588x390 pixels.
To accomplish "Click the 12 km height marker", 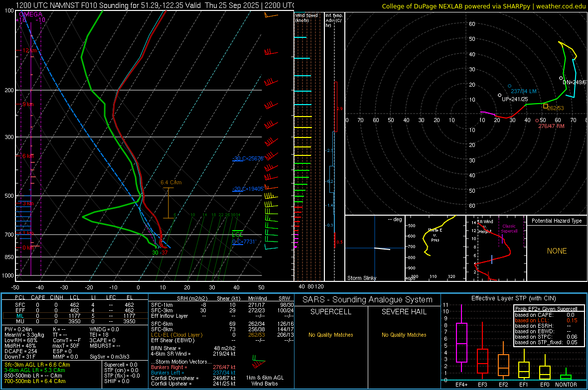I will point(29,50).
